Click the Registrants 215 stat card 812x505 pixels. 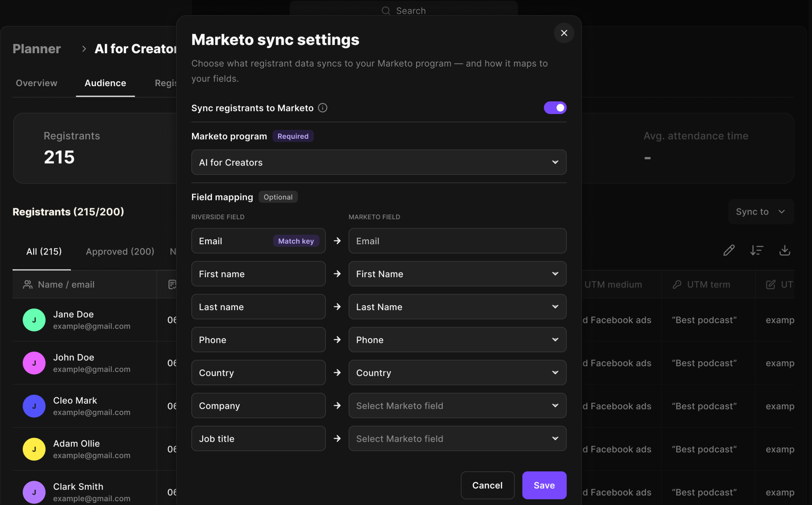coord(95,148)
